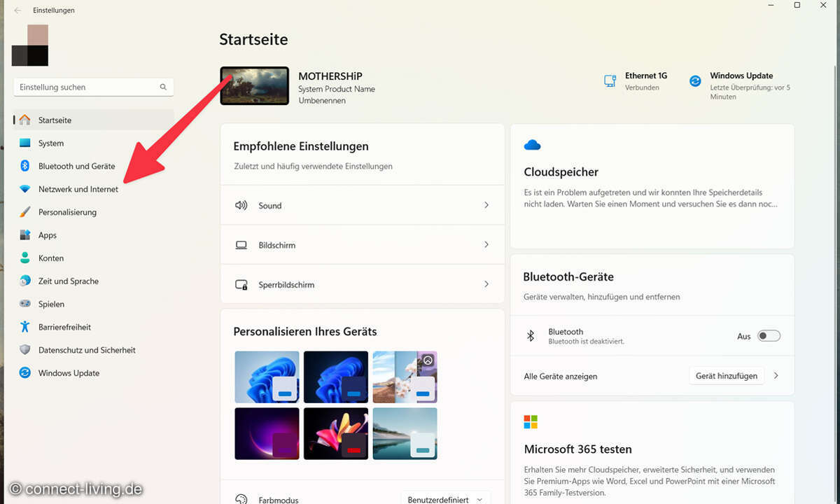Click the Netzwerk und Internet Wi-Fi icon
Image resolution: width=840 pixels, height=504 pixels.
coord(25,189)
